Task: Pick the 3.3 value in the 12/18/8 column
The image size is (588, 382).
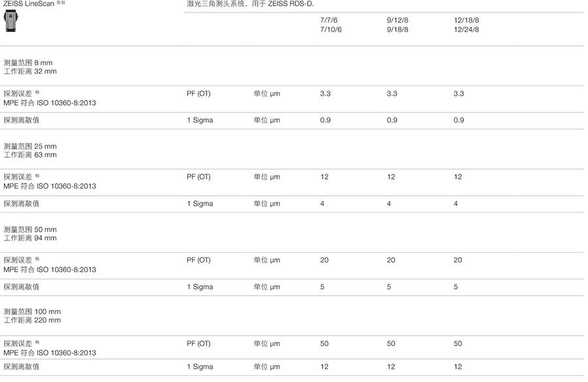Action: (x=459, y=94)
